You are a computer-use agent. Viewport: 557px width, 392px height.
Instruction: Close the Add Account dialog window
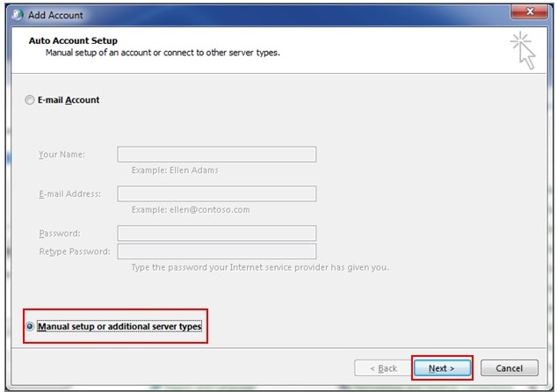[527, 13]
